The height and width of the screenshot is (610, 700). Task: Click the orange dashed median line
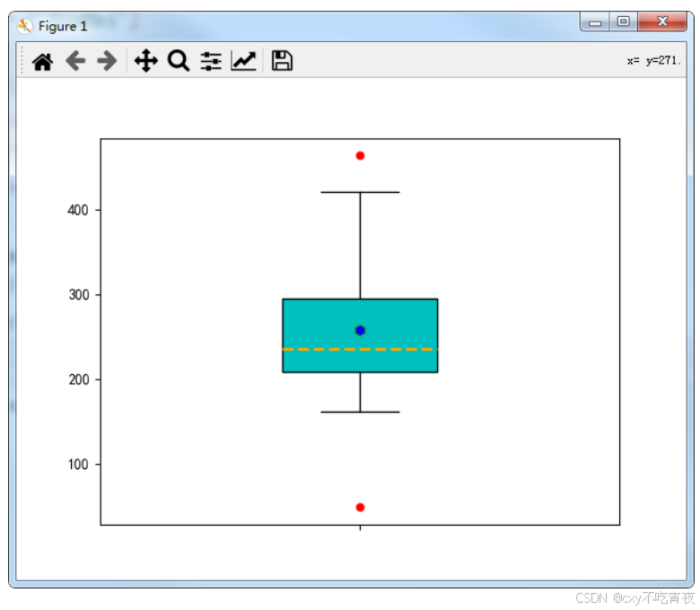(x=360, y=349)
